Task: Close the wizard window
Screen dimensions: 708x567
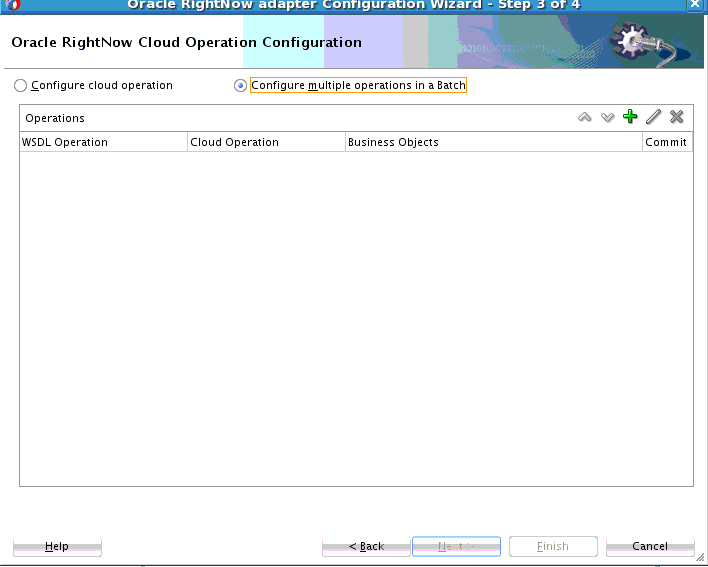Action: (x=695, y=4)
